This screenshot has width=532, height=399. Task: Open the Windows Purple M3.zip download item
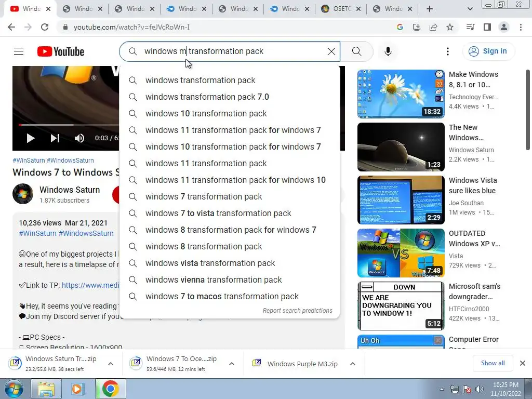pyautogui.click(x=295, y=364)
